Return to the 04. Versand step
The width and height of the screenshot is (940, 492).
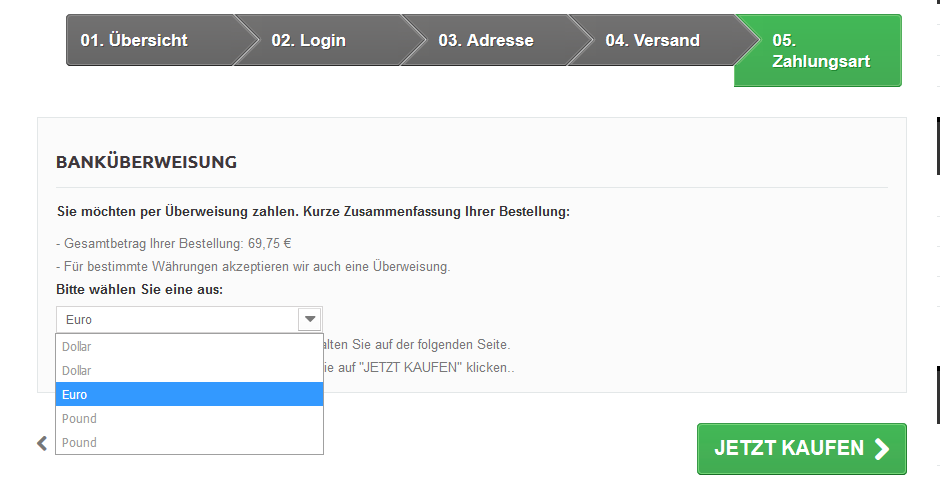click(652, 41)
